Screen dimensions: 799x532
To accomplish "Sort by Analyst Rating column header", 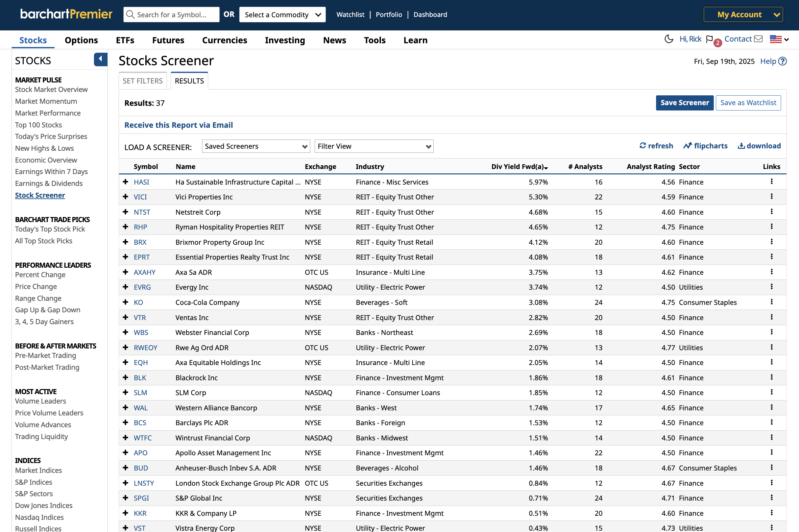I will click(x=650, y=167).
